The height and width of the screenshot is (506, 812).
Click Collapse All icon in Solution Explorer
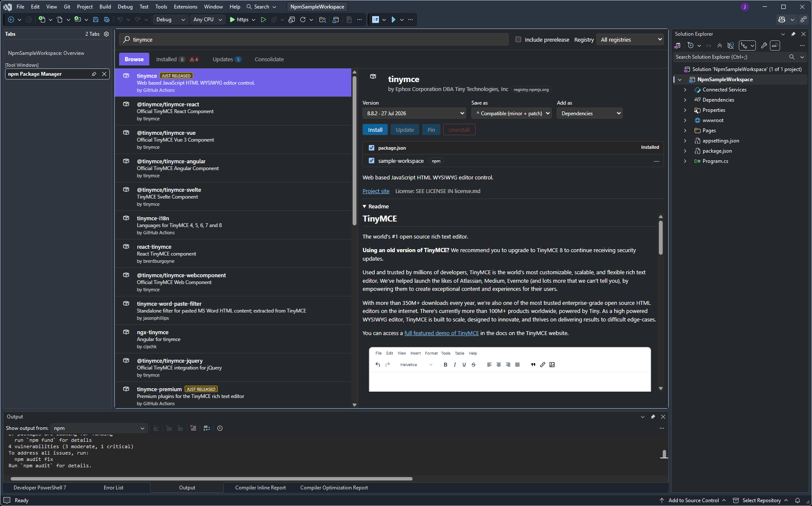point(720,45)
